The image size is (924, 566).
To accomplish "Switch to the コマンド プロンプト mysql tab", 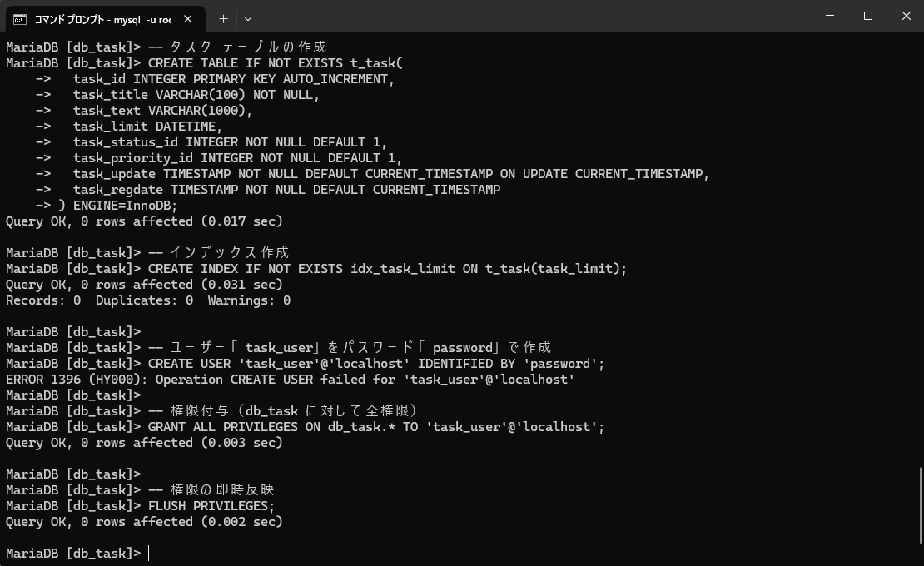I will click(100, 18).
